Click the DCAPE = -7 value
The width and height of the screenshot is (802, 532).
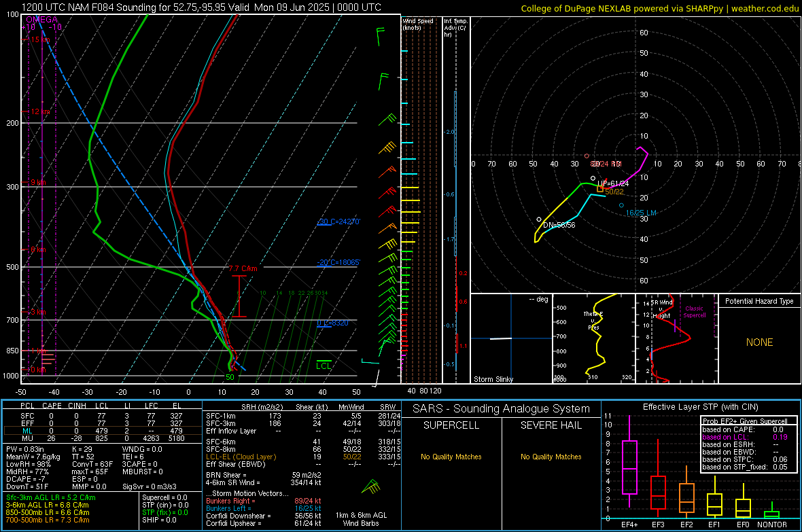point(26,479)
